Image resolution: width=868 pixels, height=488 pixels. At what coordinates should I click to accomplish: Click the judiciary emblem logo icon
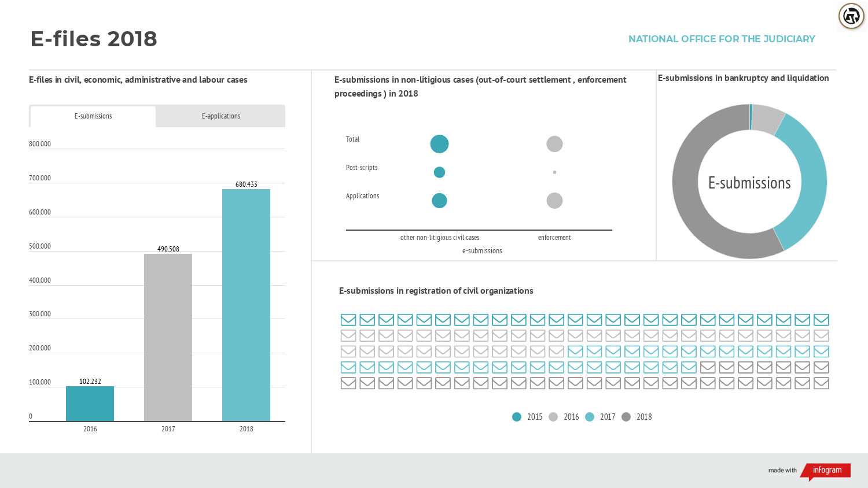851,16
